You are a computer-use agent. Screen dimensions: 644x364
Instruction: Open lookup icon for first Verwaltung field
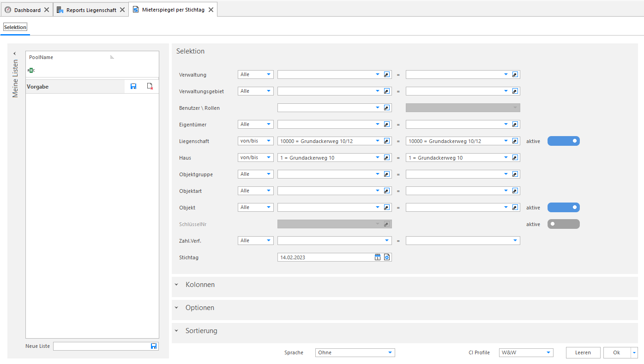pyautogui.click(x=387, y=75)
